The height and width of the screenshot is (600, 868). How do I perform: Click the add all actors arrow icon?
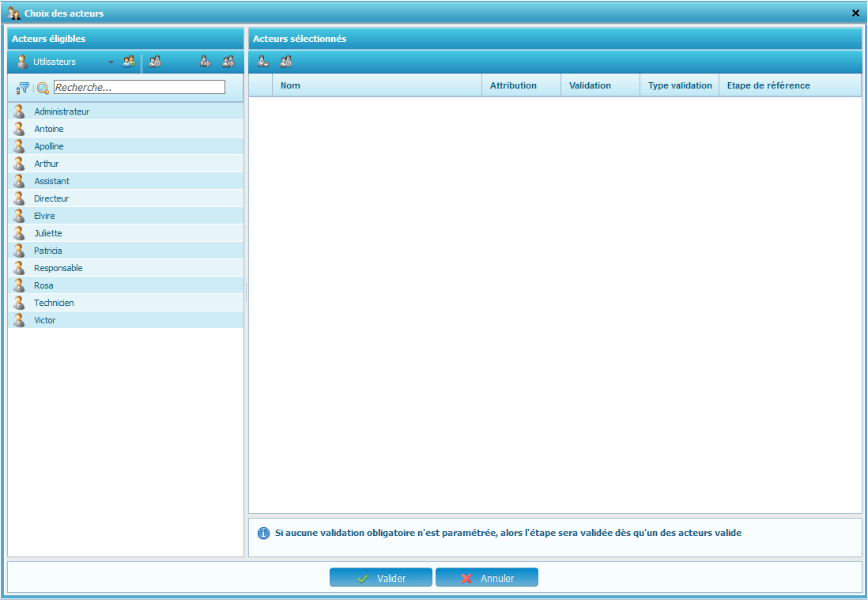228,62
